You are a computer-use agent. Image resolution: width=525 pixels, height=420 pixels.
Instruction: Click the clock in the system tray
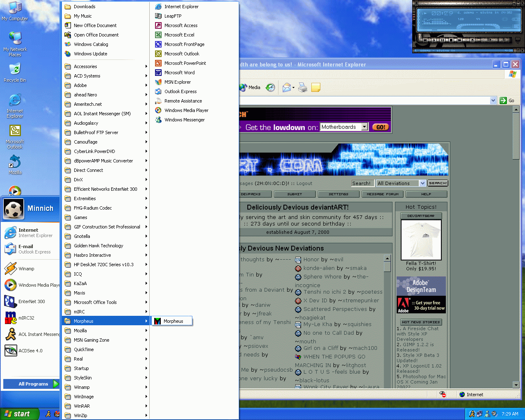510,414
